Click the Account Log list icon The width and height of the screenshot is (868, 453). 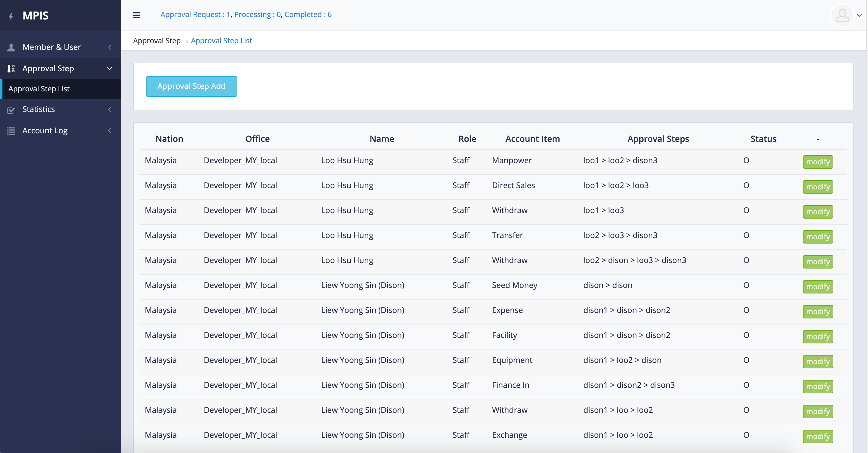pyautogui.click(x=11, y=131)
